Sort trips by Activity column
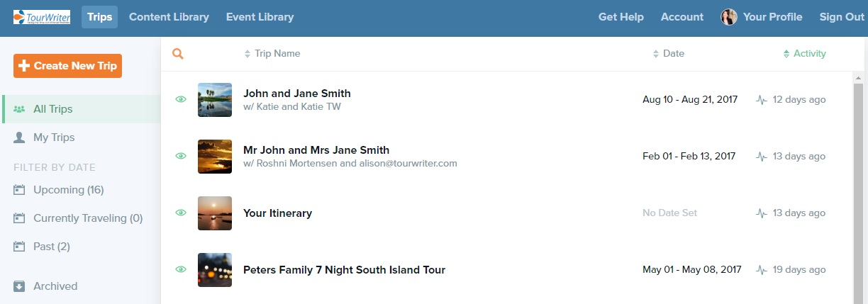 click(804, 53)
